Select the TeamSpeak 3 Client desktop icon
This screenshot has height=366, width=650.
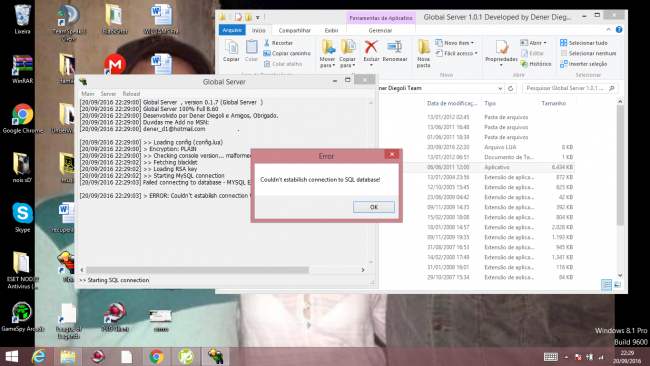(x=69, y=22)
